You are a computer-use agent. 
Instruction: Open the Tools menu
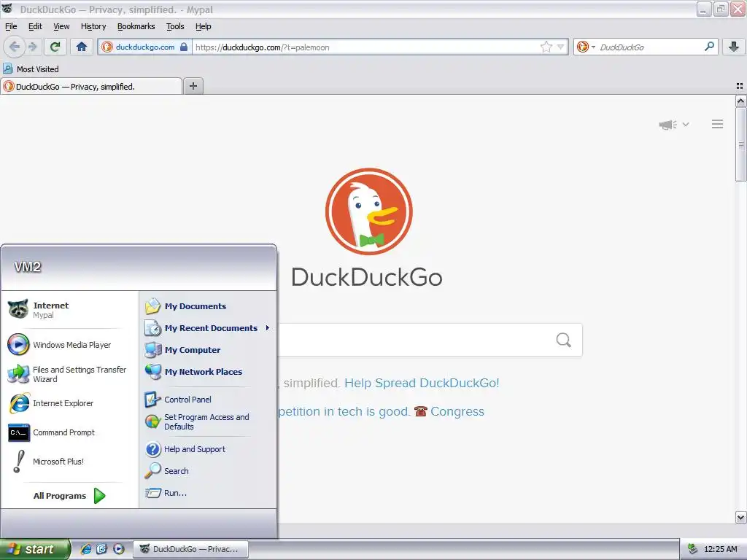point(175,26)
